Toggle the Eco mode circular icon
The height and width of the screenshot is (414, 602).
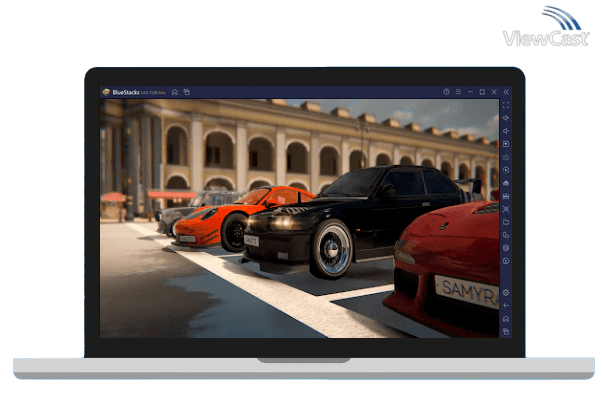[506, 261]
